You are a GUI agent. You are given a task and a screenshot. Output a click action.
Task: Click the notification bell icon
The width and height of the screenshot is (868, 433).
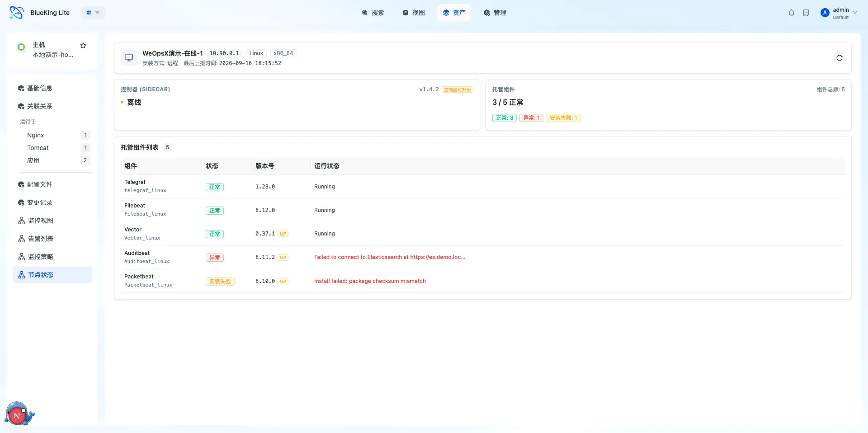tap(792, 13)
